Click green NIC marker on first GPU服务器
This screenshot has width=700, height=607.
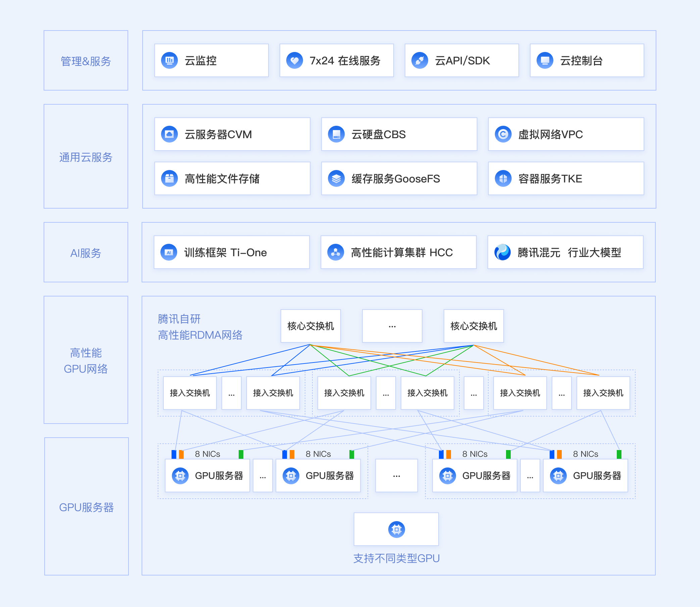pyautogui.click(x=241, y=454)
